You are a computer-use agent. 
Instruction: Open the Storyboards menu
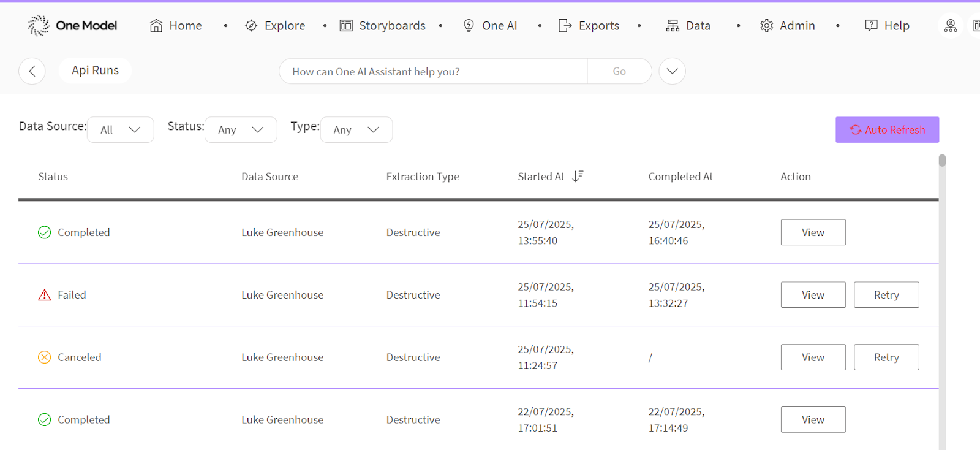[383, 26]
